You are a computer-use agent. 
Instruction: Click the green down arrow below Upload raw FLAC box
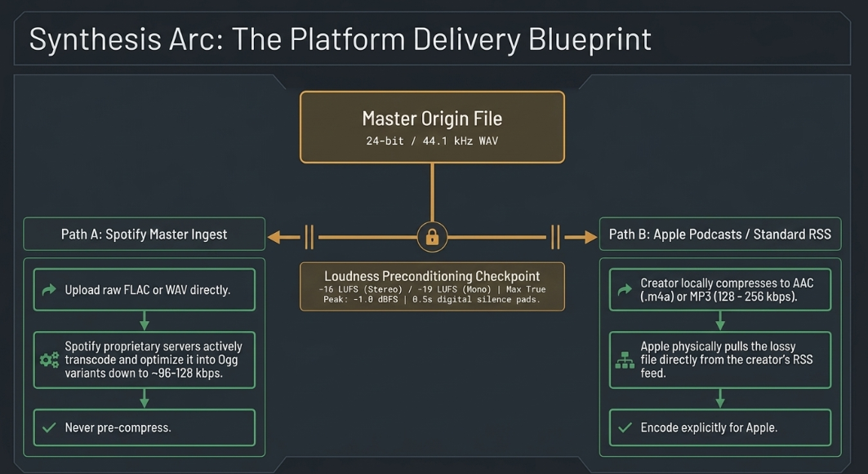point(145,321)
